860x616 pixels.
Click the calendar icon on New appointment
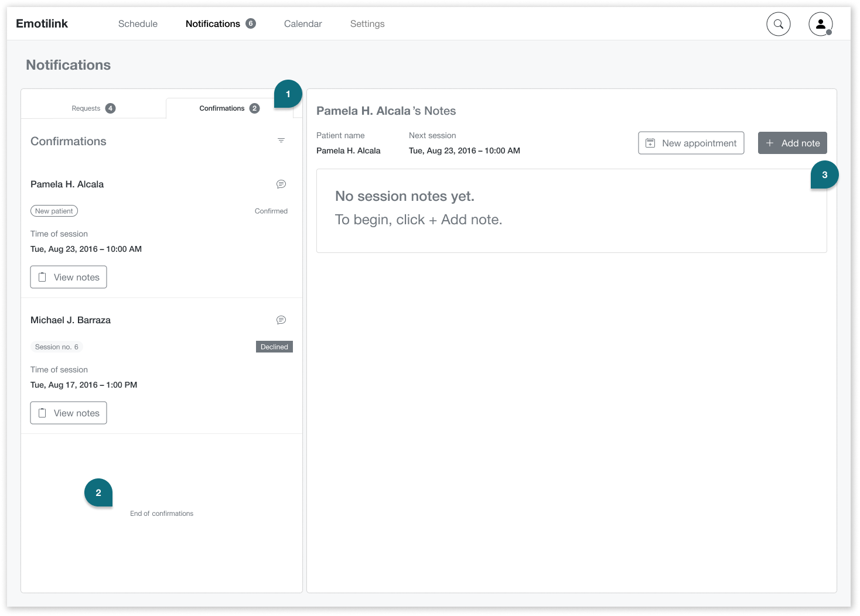(651, 142)
